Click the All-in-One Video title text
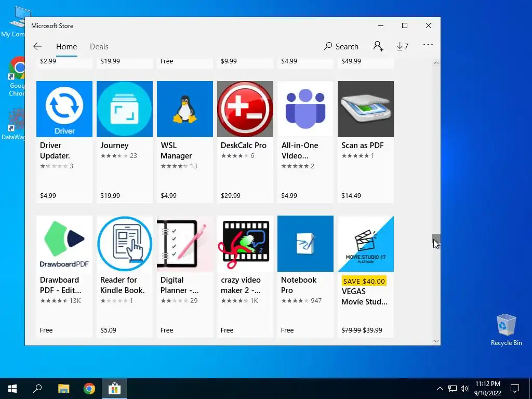This screenshot has width=532, height=399. (x=300, y=151)
